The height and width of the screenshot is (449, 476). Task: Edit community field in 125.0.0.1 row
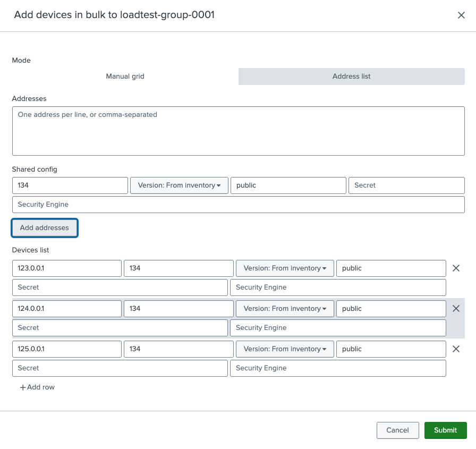click(391, 349)
